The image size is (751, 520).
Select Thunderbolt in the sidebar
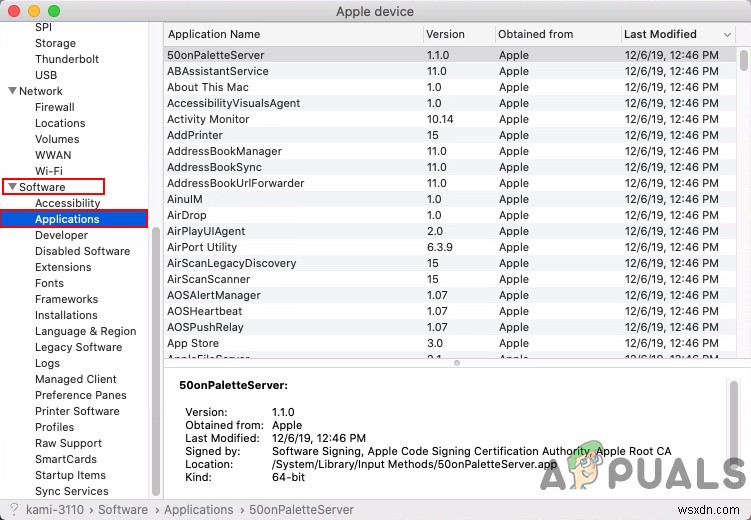click(67, 59)
